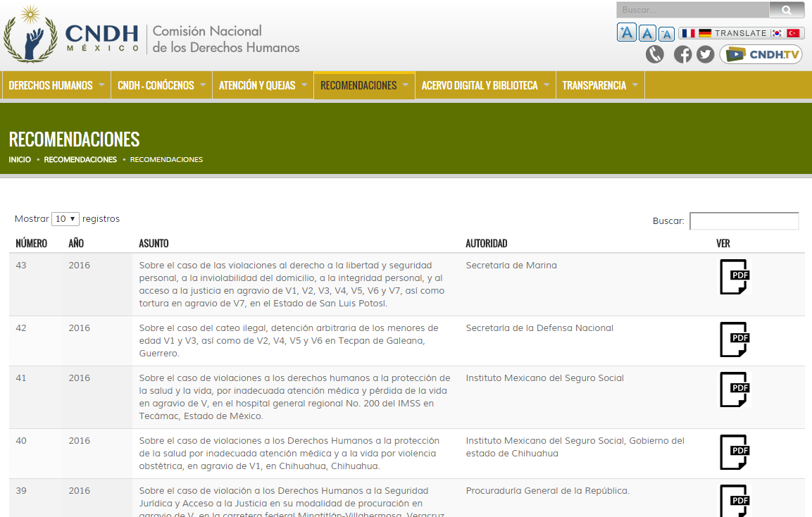812x517 pixels.
Task: Click the phone contact icon
Action: pos(655,54)
